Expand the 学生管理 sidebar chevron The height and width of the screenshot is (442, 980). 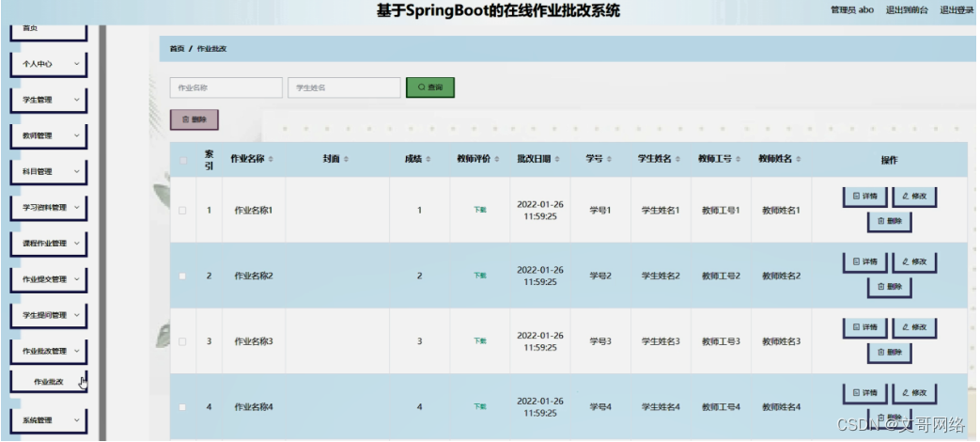(x=77, y=100)
